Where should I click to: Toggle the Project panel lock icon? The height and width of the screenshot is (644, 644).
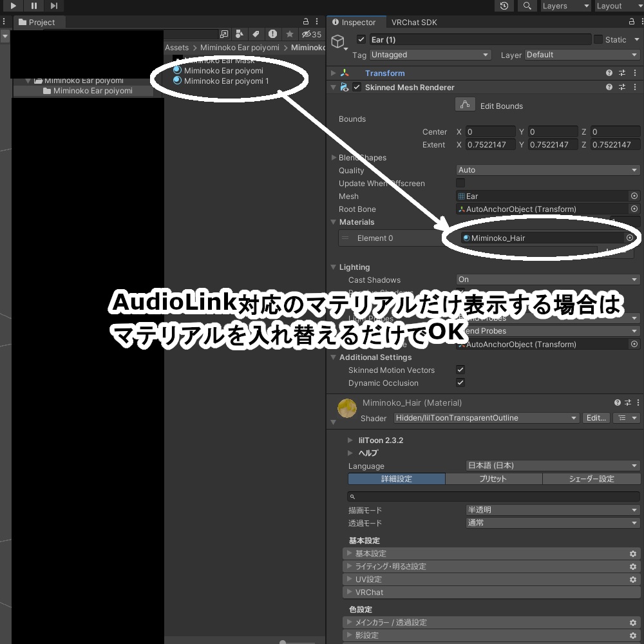coord(305,21)
